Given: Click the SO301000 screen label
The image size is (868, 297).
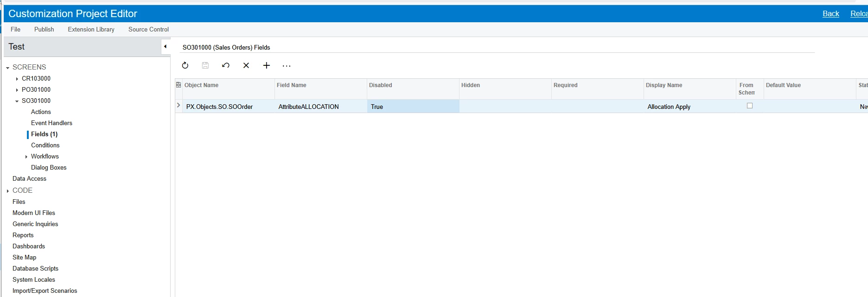Looking at the screenshot, I should point(36,101).
